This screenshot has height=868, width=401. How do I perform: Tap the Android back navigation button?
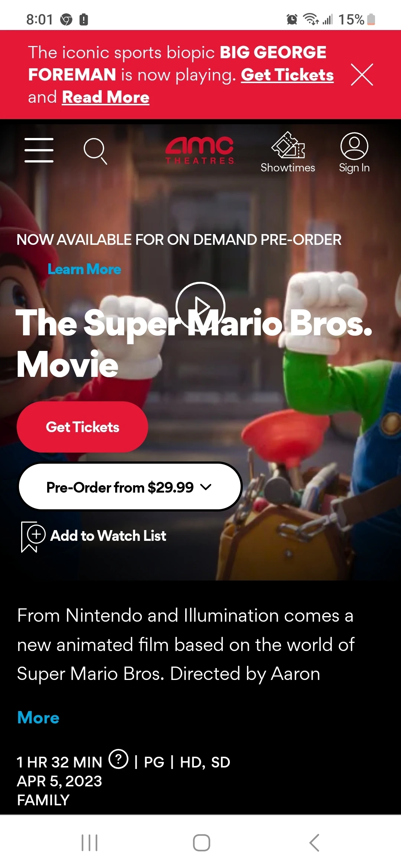(x=314, y=843)
